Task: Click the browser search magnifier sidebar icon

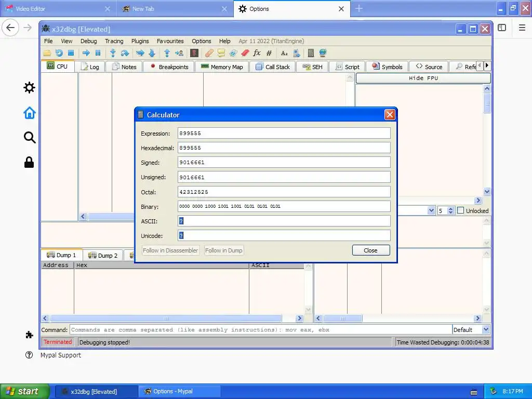Action: (30, 137)
